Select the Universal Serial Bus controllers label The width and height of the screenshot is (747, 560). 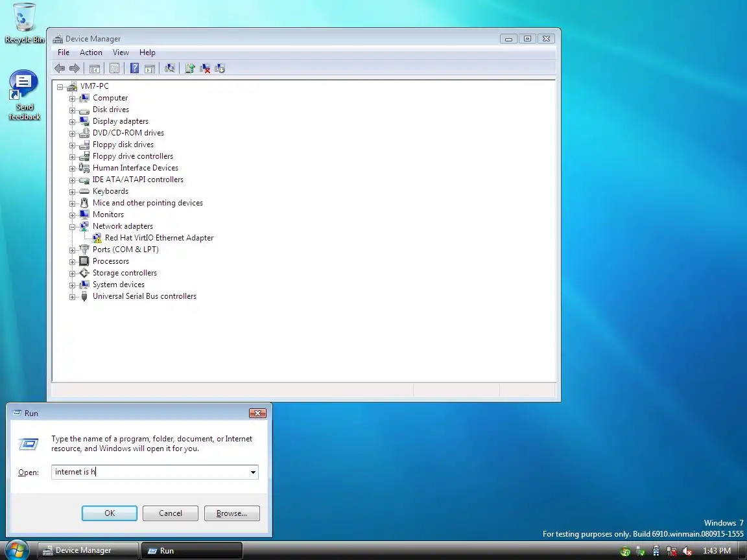145,296
